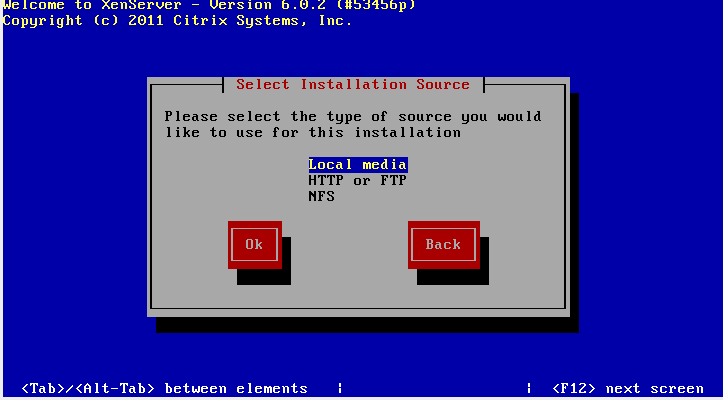
Task: Click the Welcome to XenServer header text
Action: click(92, 5)
